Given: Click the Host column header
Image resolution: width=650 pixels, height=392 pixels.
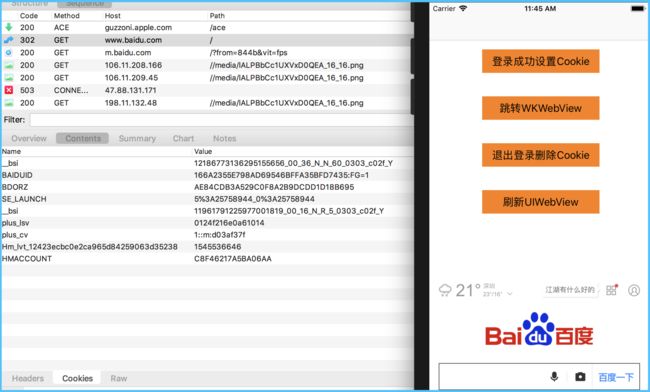Looking at the screenshot, I should click(112, 16).
